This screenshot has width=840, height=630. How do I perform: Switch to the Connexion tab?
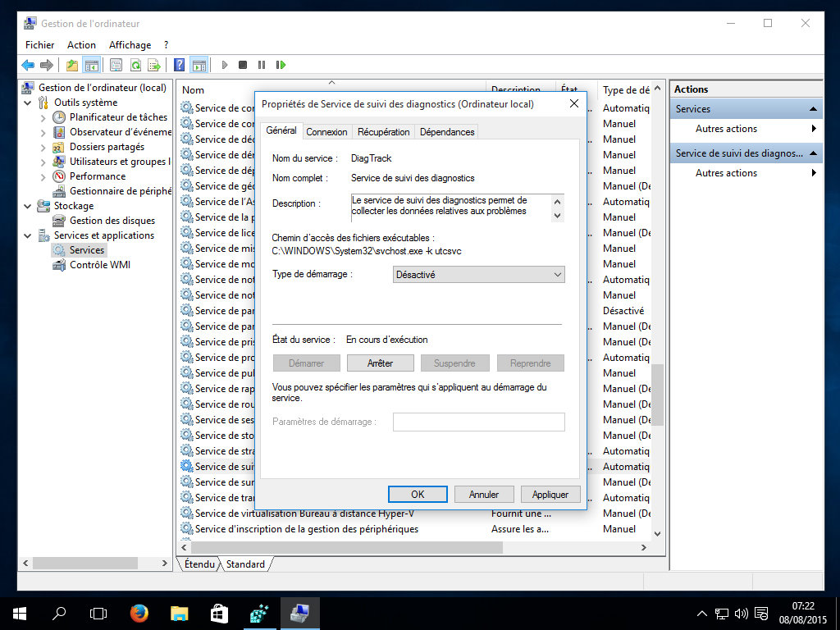tap(326, 132)
